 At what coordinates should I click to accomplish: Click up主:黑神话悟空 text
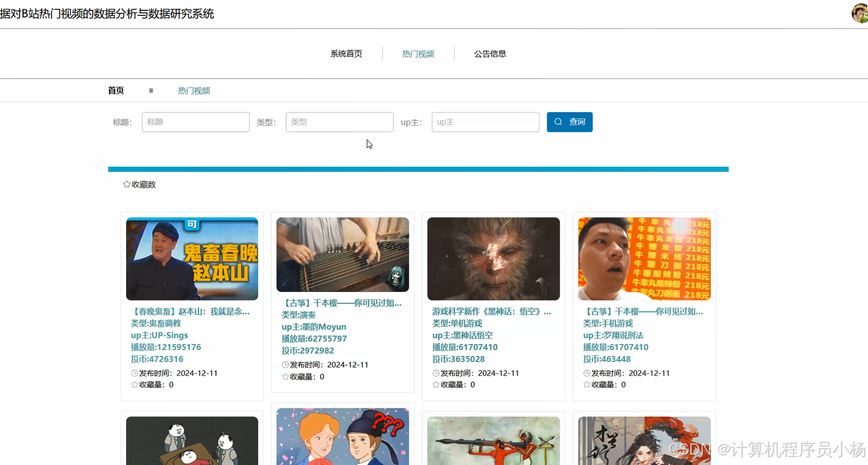(462, 335)
